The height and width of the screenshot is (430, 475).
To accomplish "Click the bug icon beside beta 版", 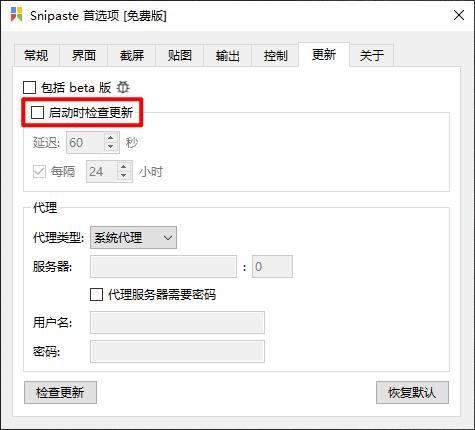I will (123, 87).
